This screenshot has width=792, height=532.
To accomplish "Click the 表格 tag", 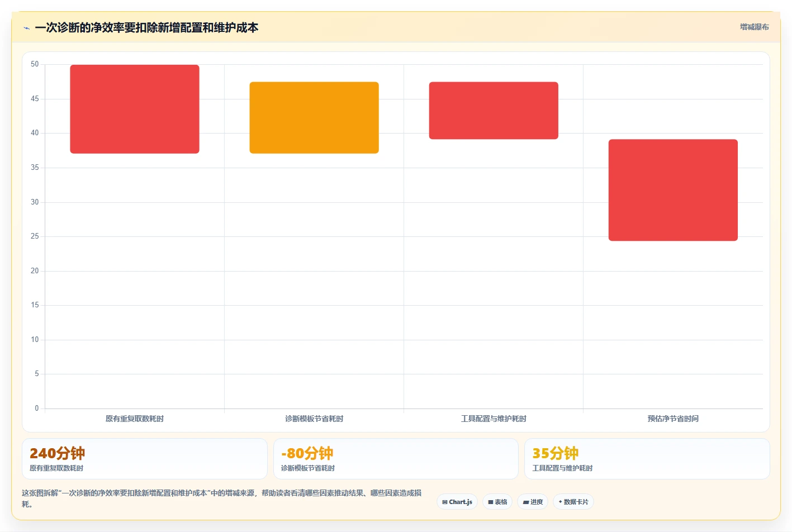I will tap(497, 502).
